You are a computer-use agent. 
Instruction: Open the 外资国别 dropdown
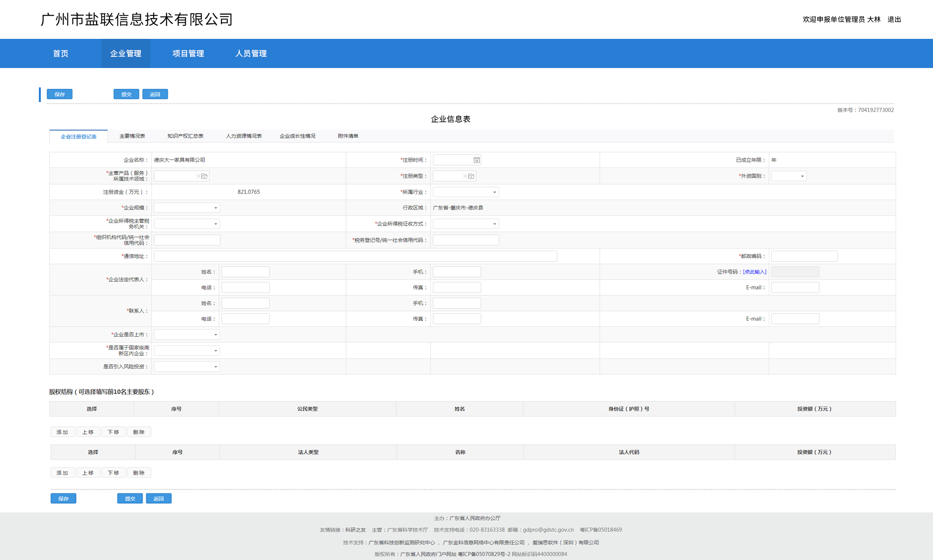coord(789,176)
